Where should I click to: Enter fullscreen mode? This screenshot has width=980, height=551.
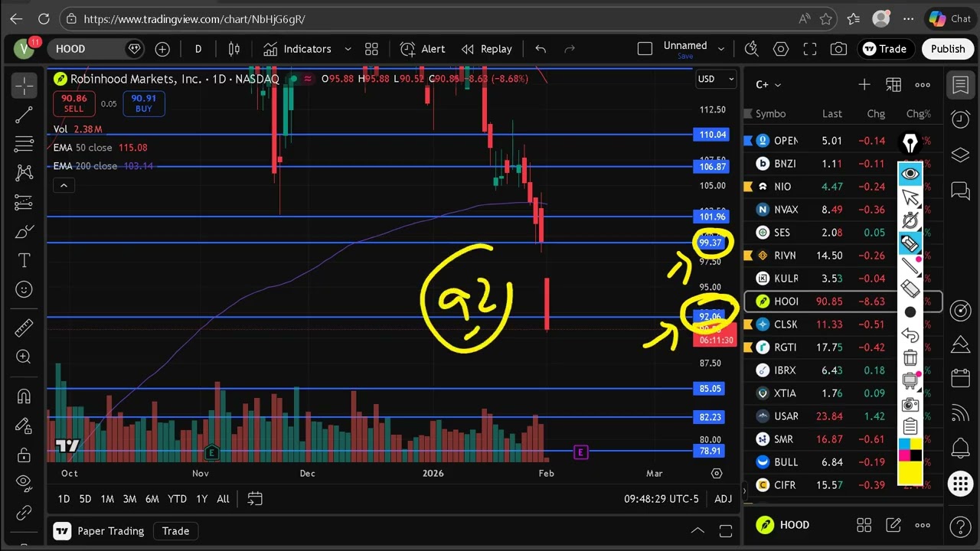(x=810, y=49)
